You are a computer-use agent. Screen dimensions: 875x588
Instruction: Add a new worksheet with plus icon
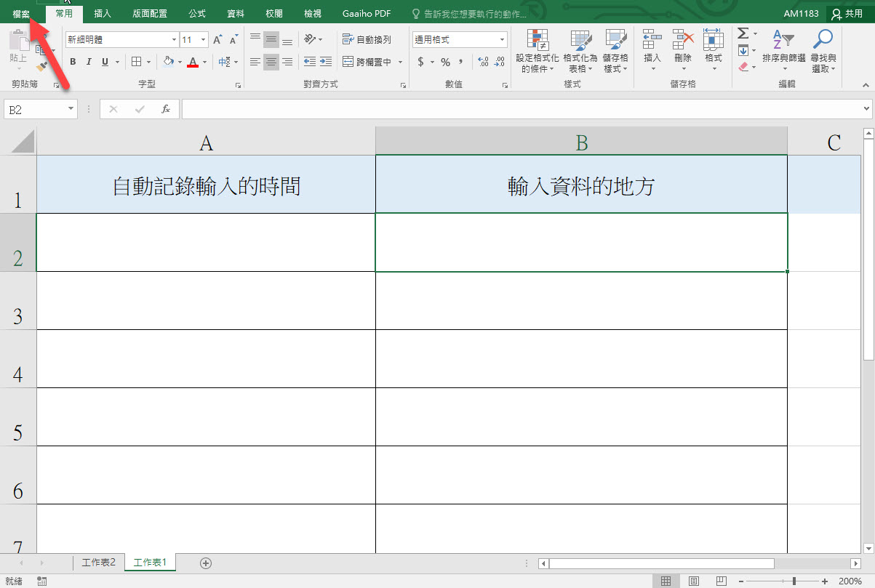pyautogui.click(x=206, y=563)
